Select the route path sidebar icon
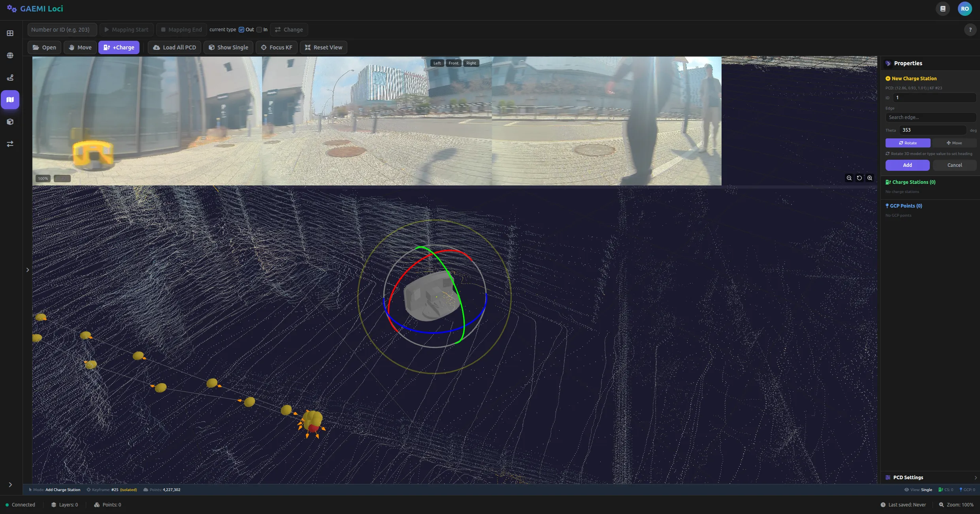The image size is (980, 514). (10, 77)
